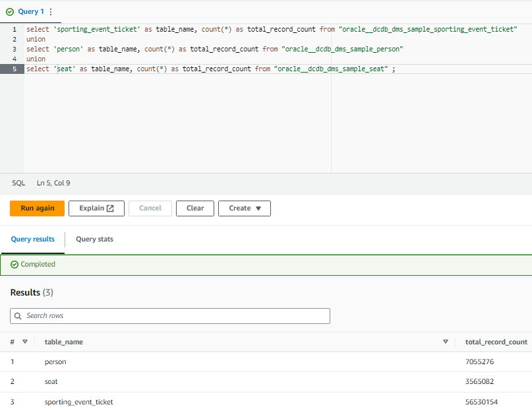Click the 'Ln 5, Col 9' cursor position indicator

(x=53, y=183)
